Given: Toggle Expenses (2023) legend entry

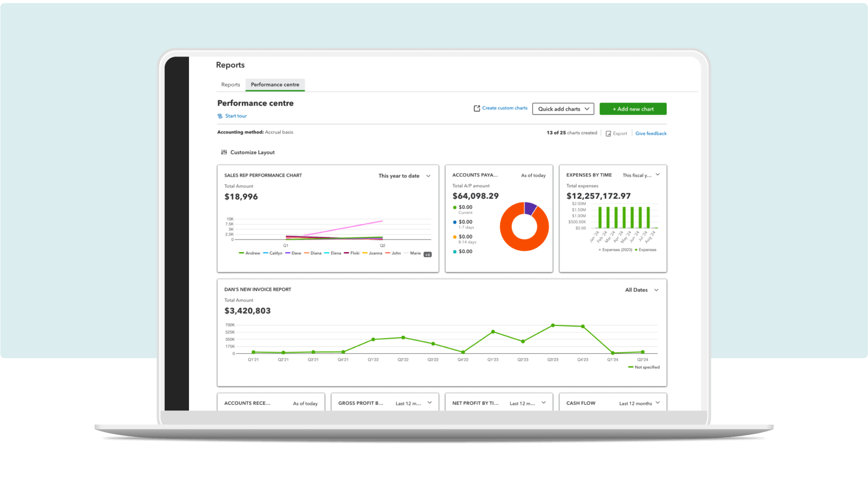Looking at the screenshot, I should [x=615, y=250].
